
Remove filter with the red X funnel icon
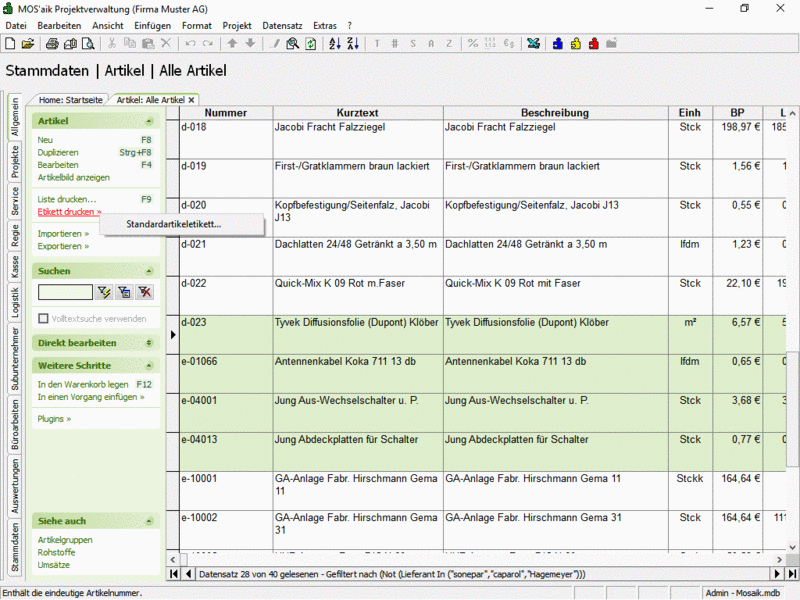pos(144,292)
